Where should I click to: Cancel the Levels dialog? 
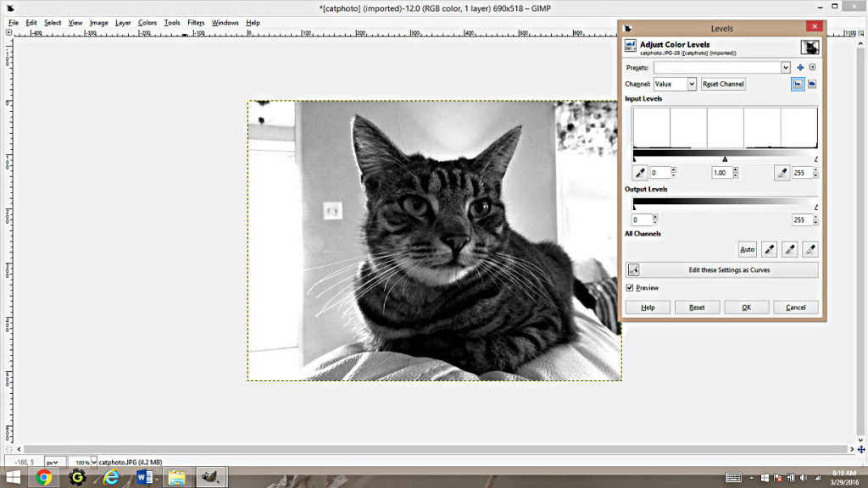[795, 308]
